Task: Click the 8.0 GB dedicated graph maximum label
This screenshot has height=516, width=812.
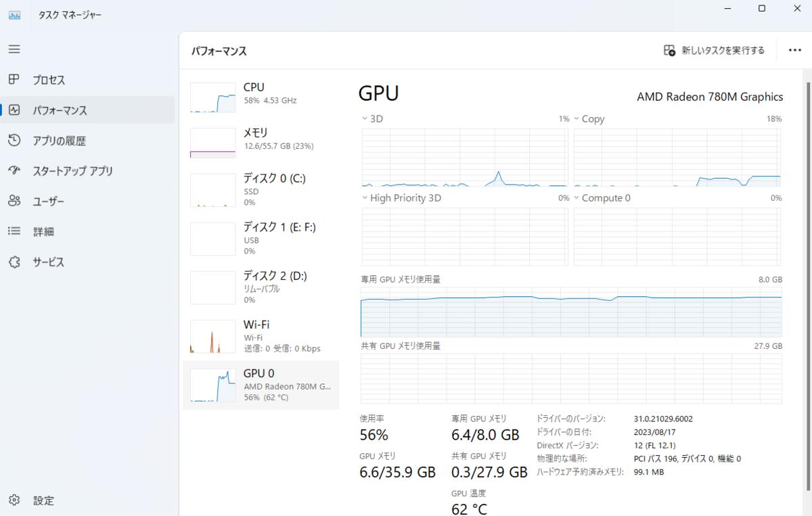Action: 771,279
